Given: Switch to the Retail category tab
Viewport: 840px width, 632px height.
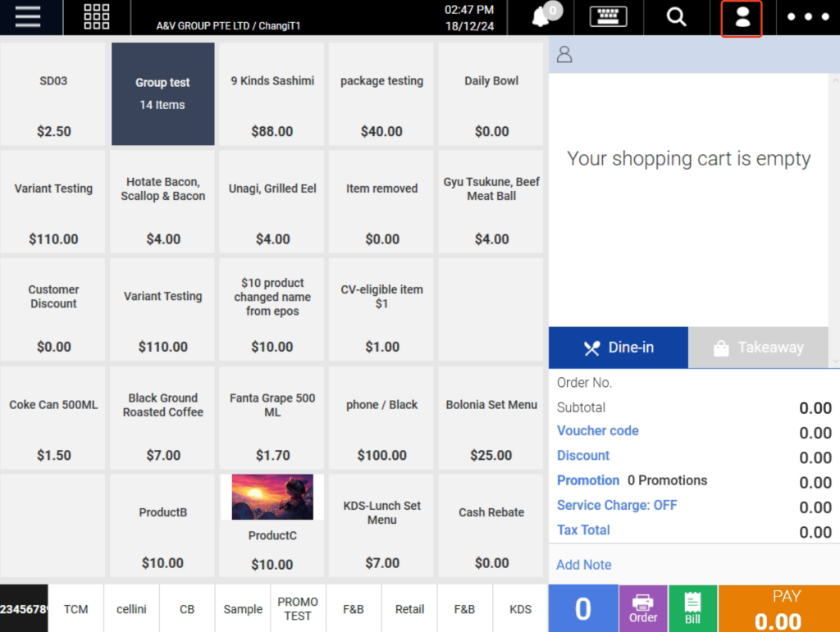Looking at the screenshot, I should coord(409,609).
